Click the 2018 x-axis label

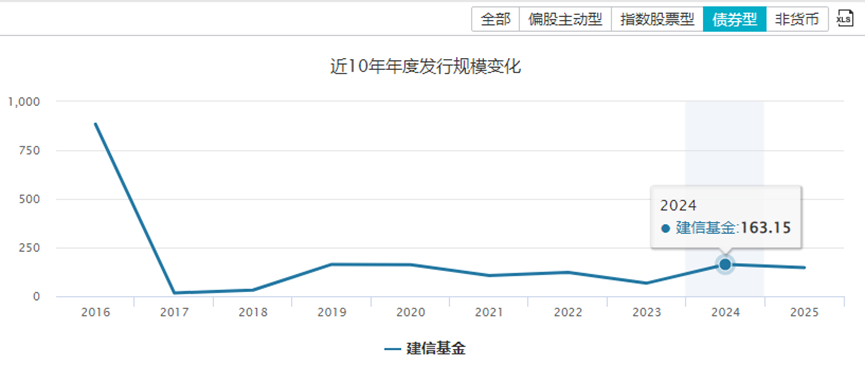coord(253,312)
